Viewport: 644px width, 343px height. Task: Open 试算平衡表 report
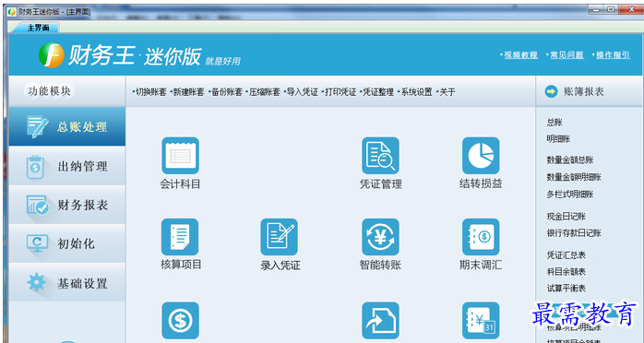pyautogui.click(x=566, y=289)
